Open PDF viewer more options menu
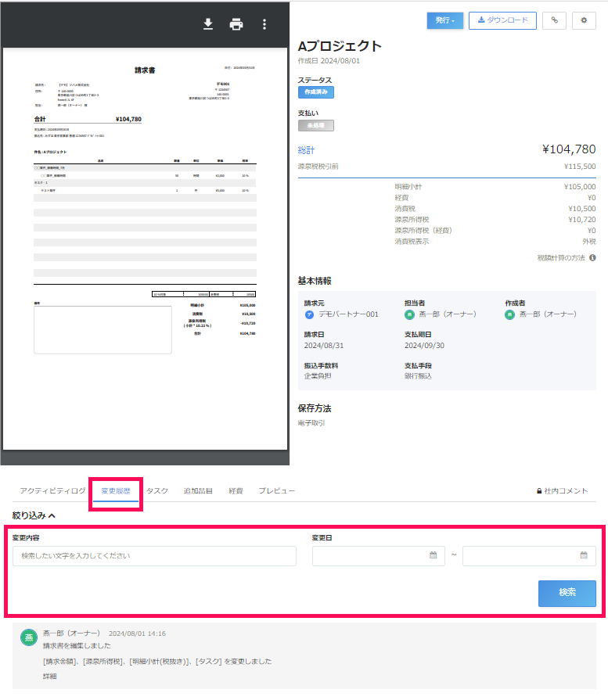 tap(264, 24)
